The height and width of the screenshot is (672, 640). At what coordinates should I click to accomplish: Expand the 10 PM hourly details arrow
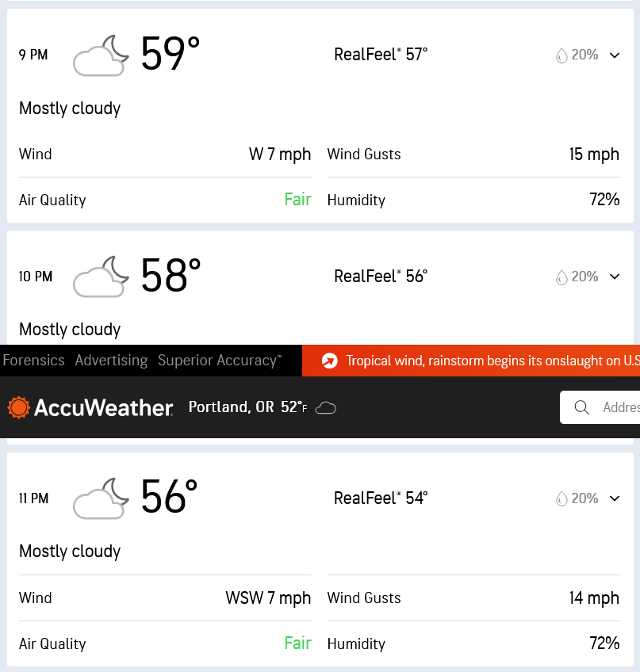click(614, 277)
